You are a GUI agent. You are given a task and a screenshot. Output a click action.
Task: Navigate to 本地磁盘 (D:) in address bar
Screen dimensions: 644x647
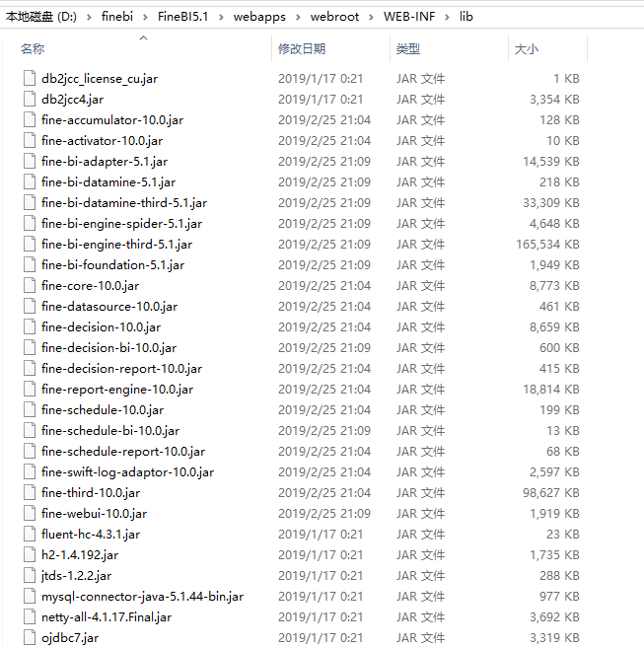pyautogui.click(x=41, y=17)
